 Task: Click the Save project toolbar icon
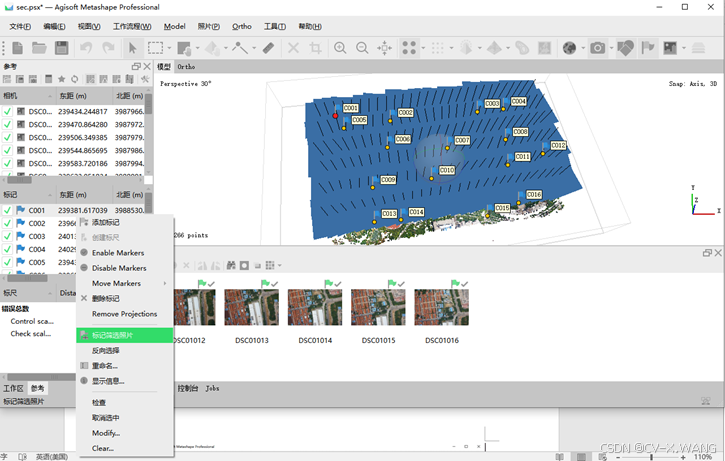tap(61, 48)
